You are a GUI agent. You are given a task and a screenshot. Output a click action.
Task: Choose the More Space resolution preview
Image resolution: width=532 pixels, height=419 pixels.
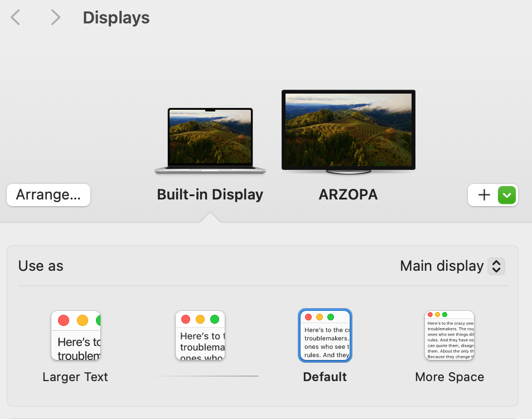tap(449, 335)
